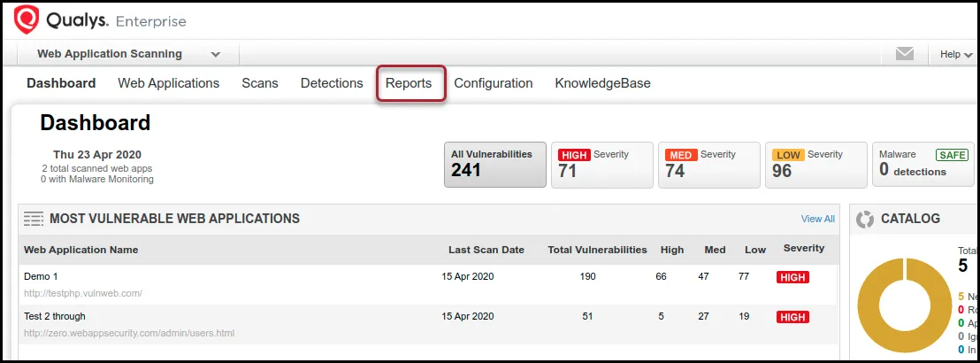This screenshot has width=980, height=363.
Task: Sort by Last Scan Date column header
Action: tap(486, 250)
